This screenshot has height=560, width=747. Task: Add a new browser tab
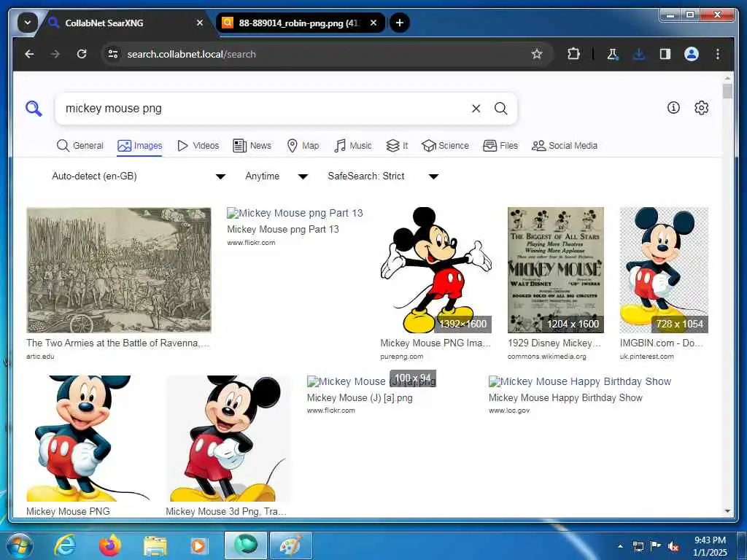coord(400,23)
